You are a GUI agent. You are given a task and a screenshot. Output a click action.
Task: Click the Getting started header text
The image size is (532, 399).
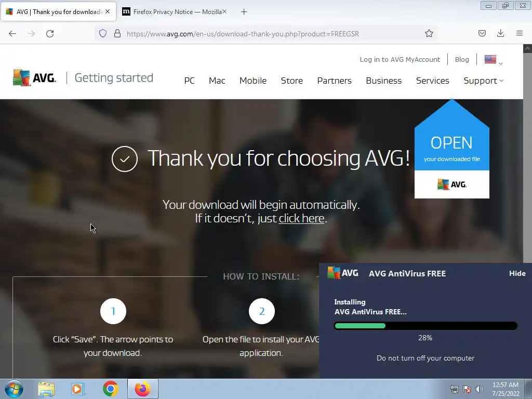[114, 78]
